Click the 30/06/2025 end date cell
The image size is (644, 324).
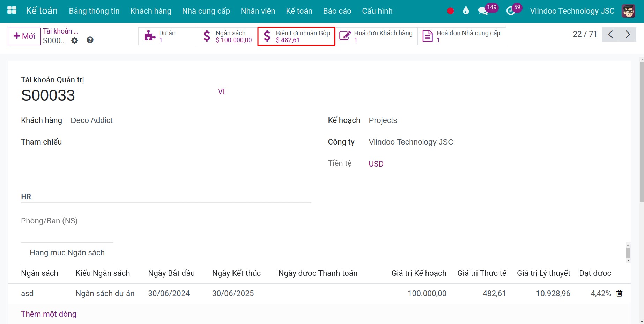[233, 293]
